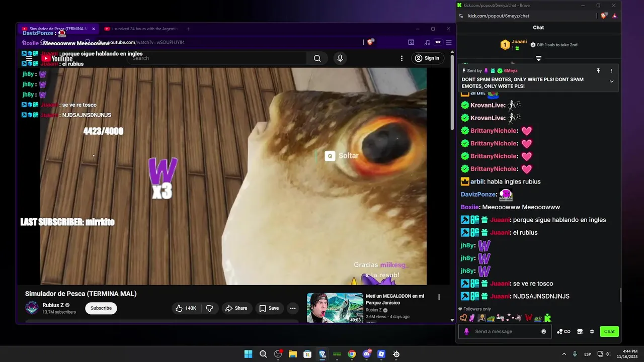The image size is (644, 362).
Task: Share the Simulador de Pesca video
Action: coord(236,308)
